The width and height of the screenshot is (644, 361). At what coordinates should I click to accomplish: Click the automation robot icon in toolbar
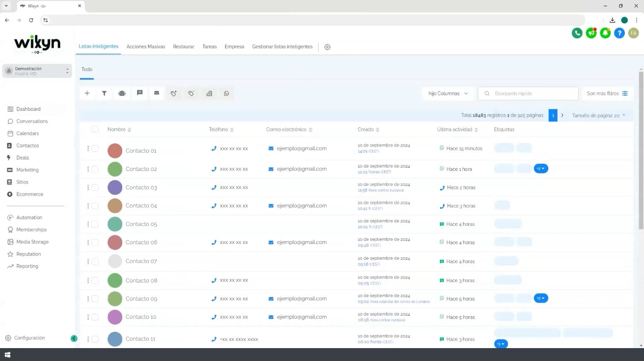pos(122,93)
